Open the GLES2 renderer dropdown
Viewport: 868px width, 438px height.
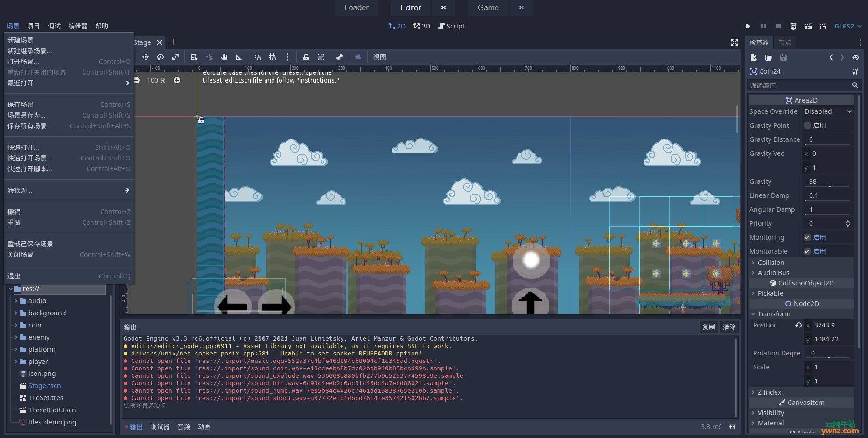[x=848, y=26]
